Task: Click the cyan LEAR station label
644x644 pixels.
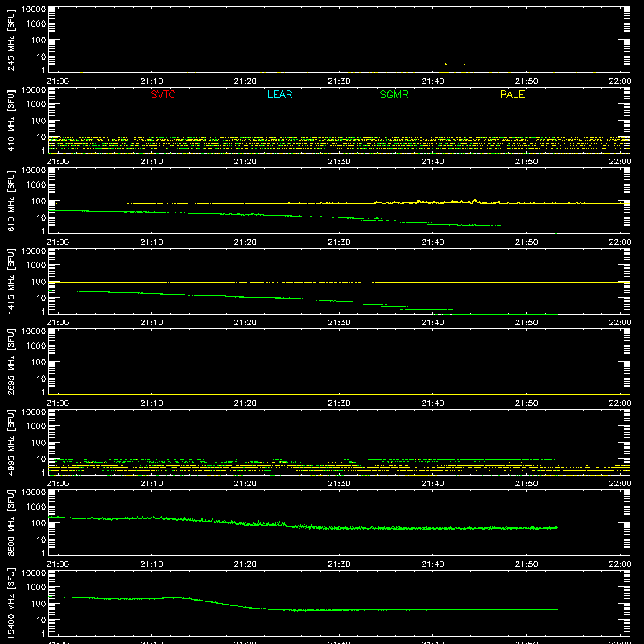Action: pyautogui.click(x=279, y=94)
